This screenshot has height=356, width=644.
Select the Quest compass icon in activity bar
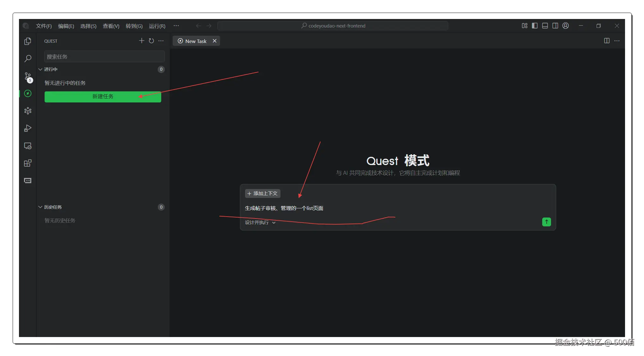tap(28, 94)
